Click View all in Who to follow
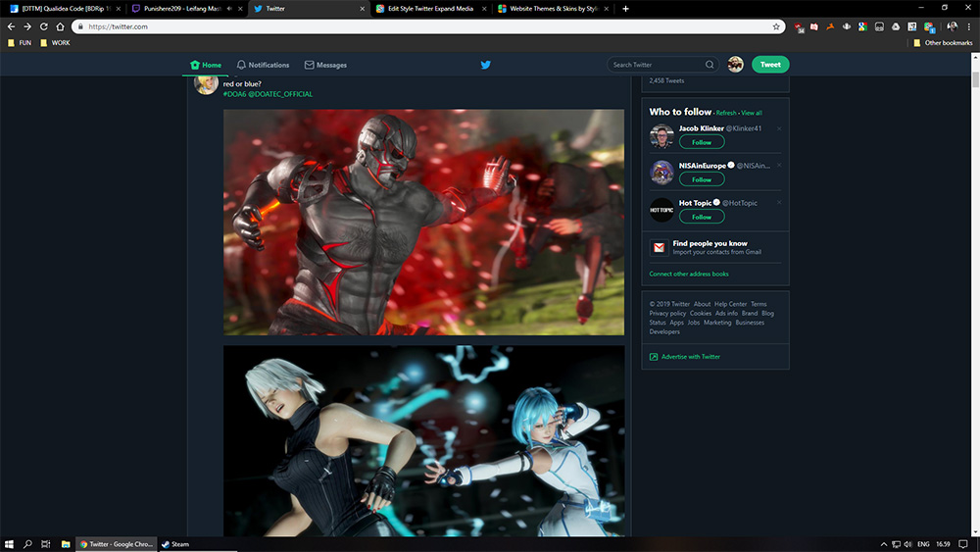Image resolution: width=980 pixels, height=552 pixels. (752, 113)
